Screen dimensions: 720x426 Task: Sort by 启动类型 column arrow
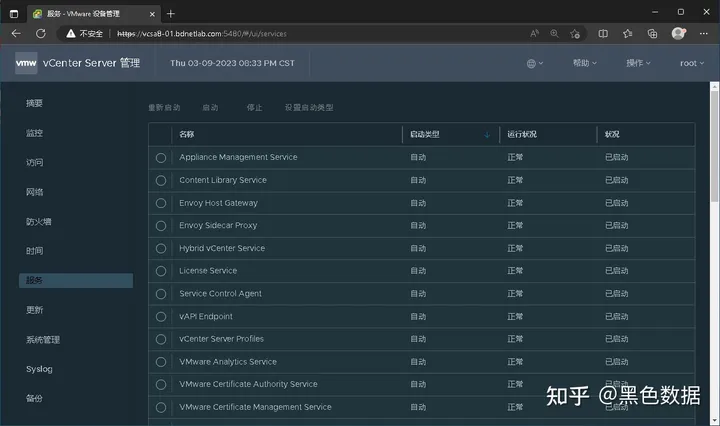(487, 135)
